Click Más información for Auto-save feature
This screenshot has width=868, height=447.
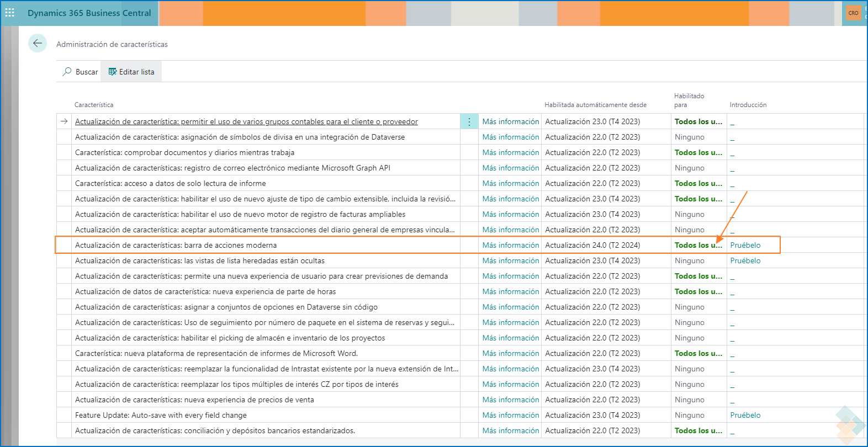pyautogui.click(x=511, y=415)
